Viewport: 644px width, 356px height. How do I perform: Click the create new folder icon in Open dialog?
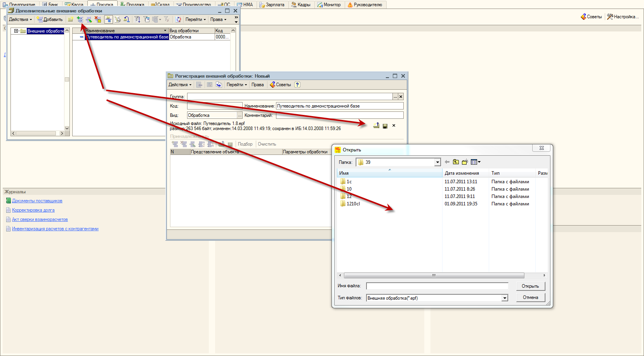[465, 162]
